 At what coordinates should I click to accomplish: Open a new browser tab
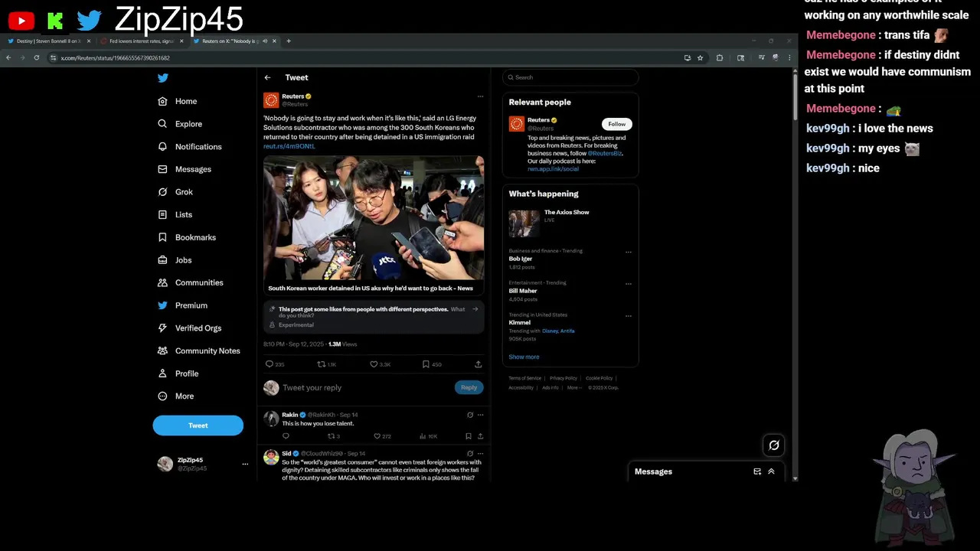tap(289, 41)
